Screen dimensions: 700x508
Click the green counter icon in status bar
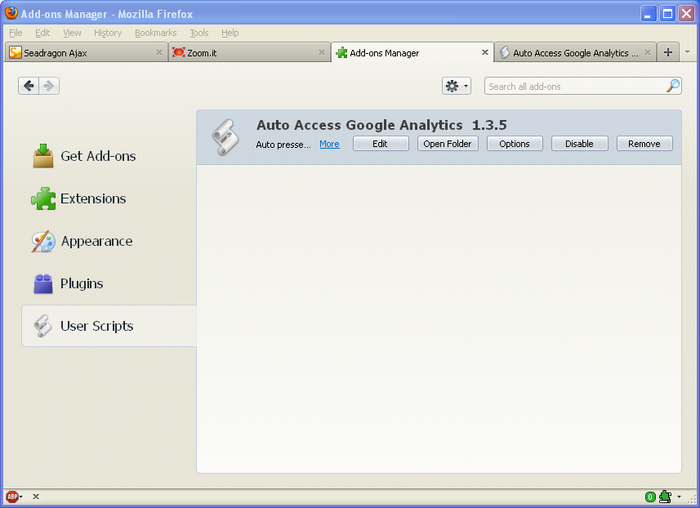(x=650, y=497)
